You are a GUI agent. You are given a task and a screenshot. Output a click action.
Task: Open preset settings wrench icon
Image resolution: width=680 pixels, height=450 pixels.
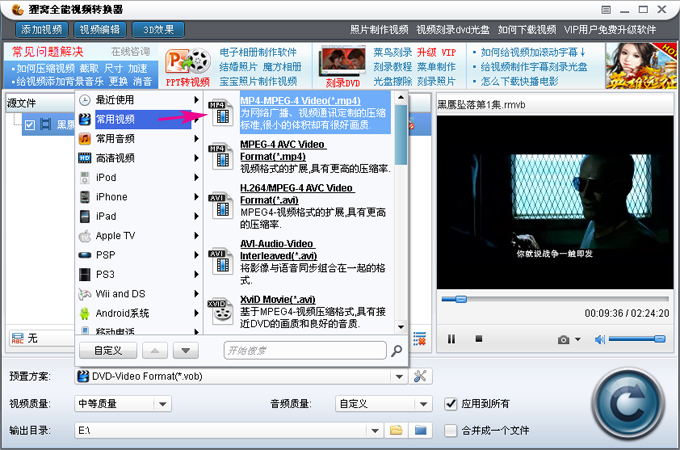420,376
